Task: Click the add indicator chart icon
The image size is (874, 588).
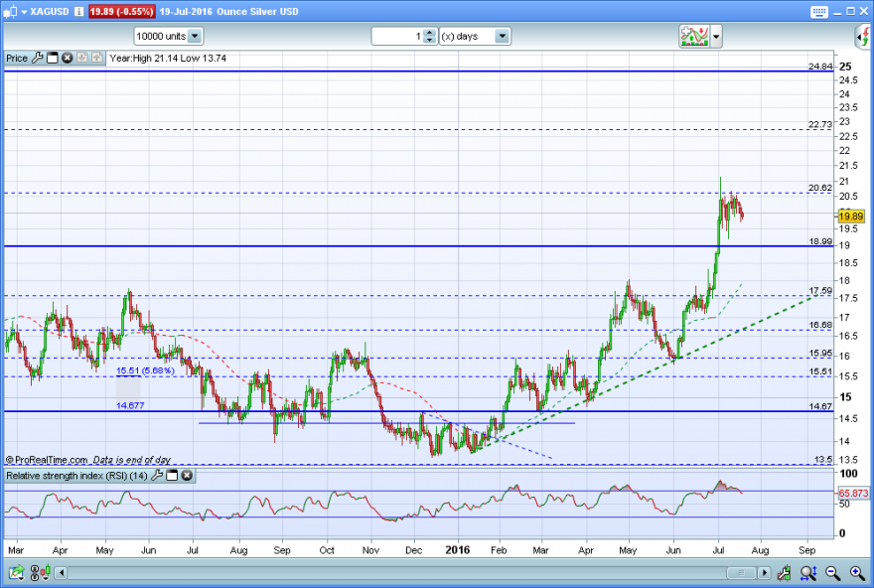Action: click(694, 36)
